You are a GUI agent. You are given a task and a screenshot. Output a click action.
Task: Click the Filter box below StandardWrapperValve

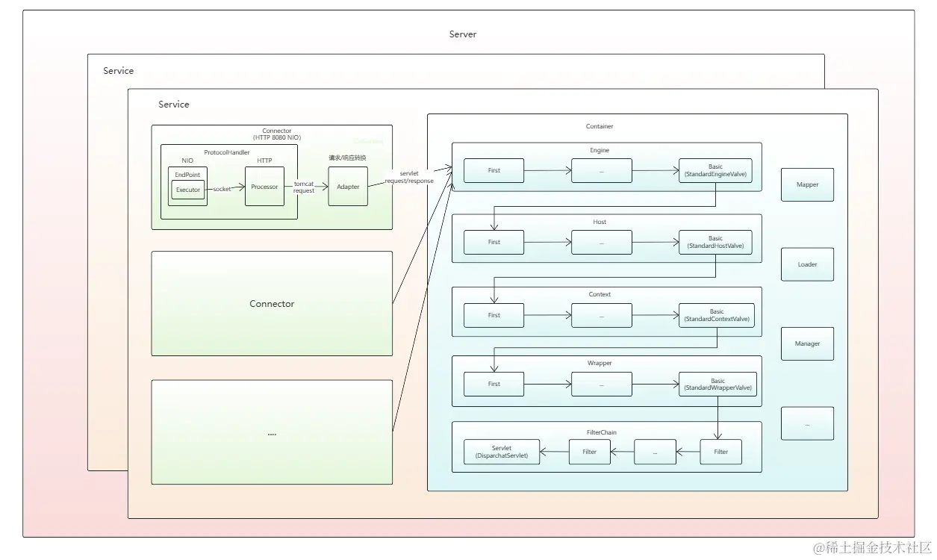click(720, 452)
